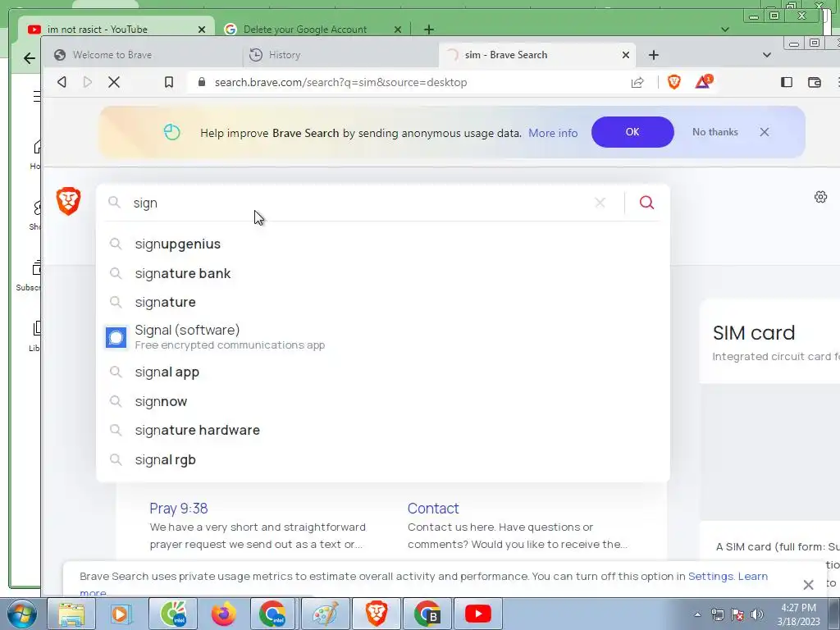Click Brave icon on taskbar
The image size is (840, 630).
coord(377,614)
